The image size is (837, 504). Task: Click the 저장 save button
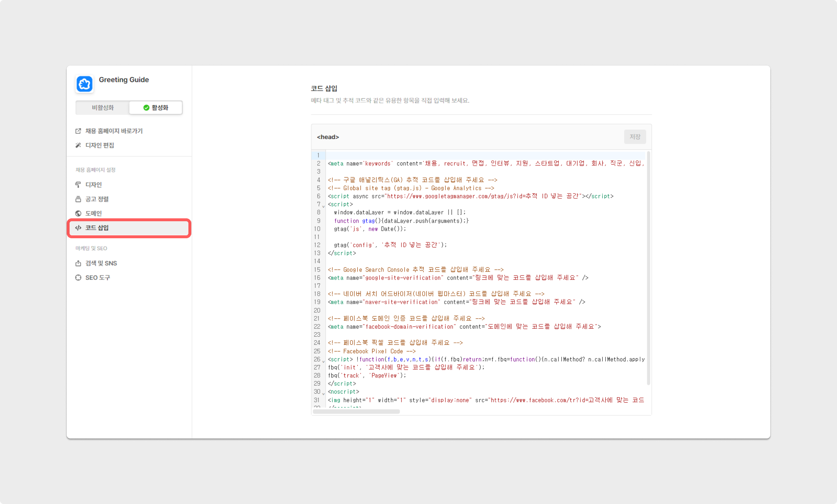tap(635, 137)
